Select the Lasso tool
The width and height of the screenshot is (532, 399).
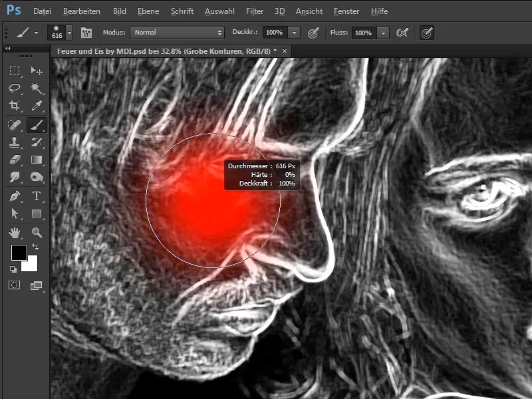point(14,88)
